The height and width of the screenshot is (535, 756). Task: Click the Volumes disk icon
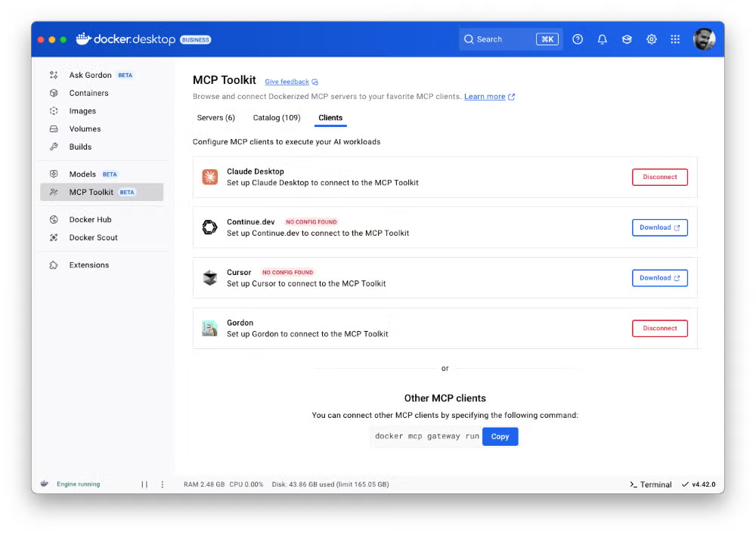coord(54,128)
